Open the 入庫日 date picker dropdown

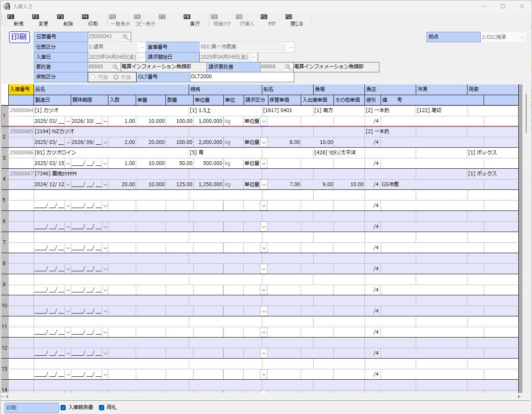tap(142, 57)
